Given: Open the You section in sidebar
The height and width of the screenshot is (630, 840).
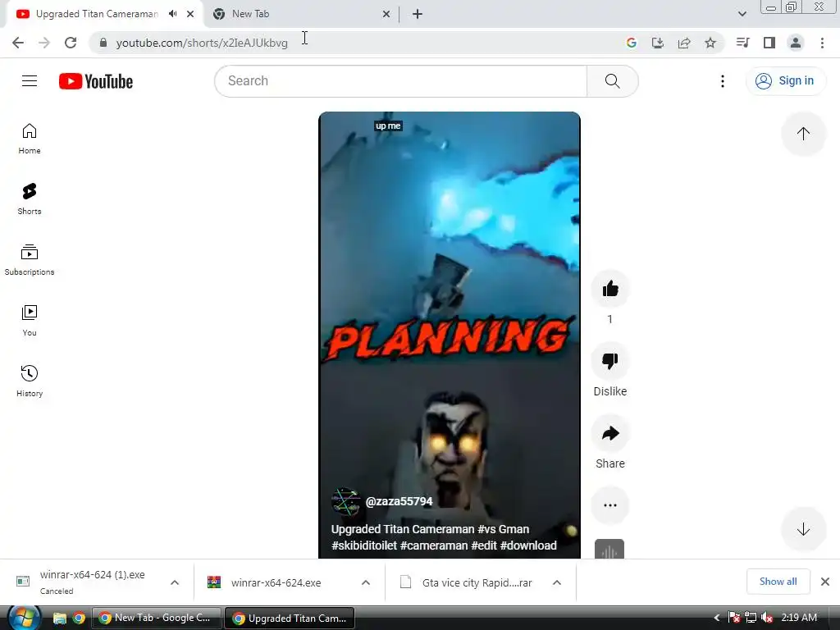Looking at the screenshot, I should [x=30, y=321].
